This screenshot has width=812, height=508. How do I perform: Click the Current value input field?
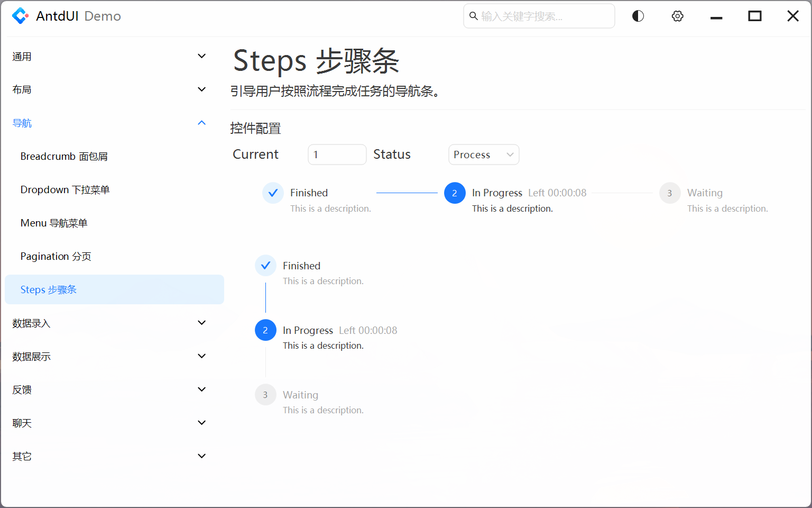pyautogui.click(x=337, y=154)
